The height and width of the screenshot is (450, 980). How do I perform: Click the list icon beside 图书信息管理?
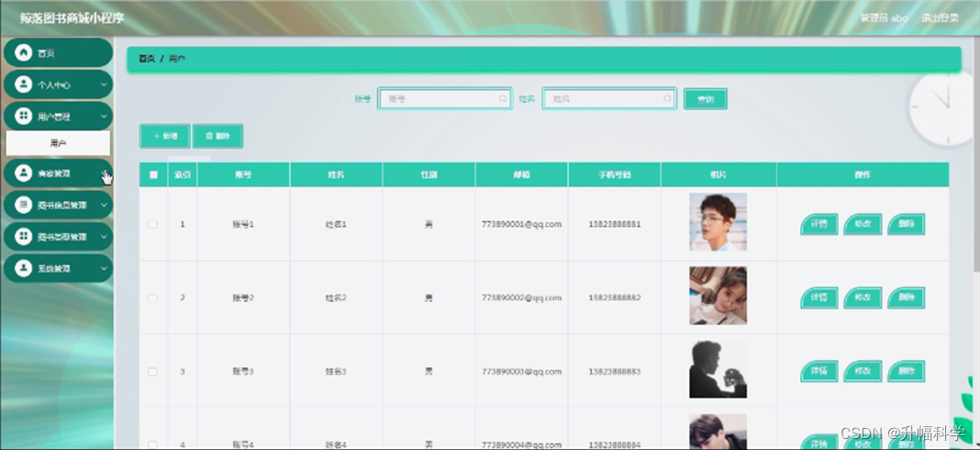click(23, 205)
